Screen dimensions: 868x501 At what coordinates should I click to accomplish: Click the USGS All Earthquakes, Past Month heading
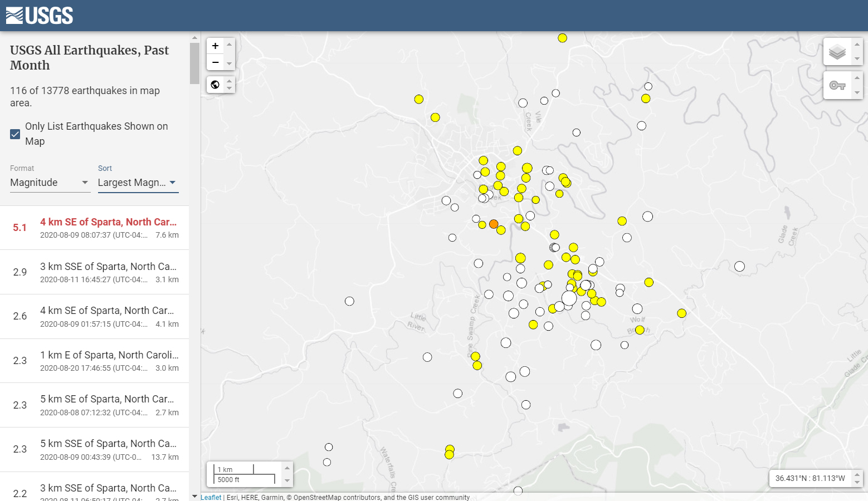tap(89, 57)
